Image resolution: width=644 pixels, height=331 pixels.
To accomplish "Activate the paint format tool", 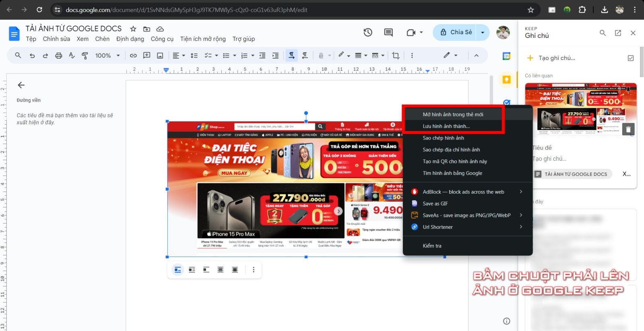I will pos(85,56).
